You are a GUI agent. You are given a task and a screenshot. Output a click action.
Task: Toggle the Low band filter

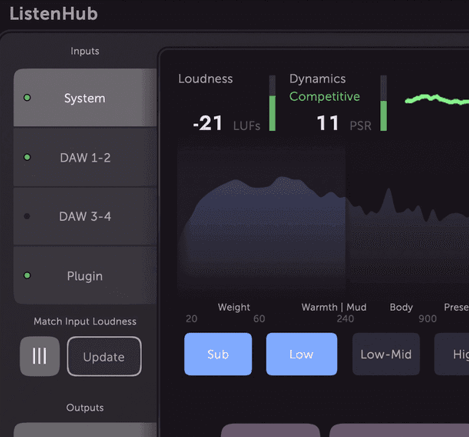[301, 354]
